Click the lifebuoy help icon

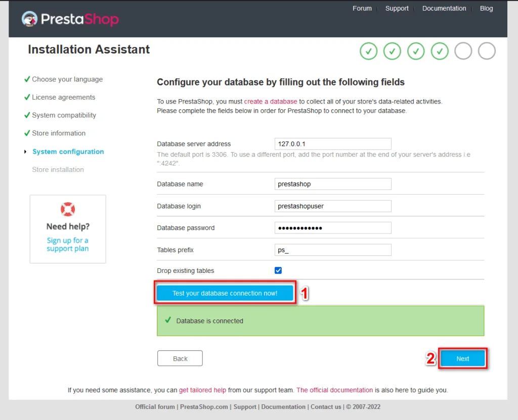(68, 209)
